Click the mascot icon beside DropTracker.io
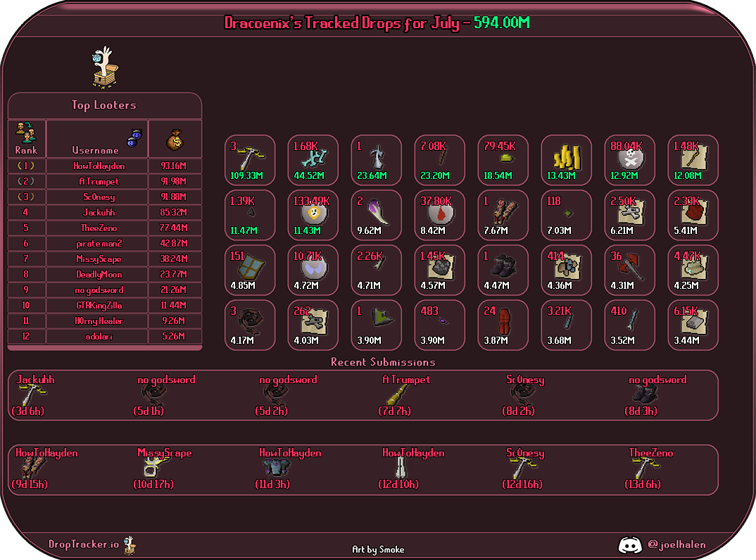 tap(130, 545)
